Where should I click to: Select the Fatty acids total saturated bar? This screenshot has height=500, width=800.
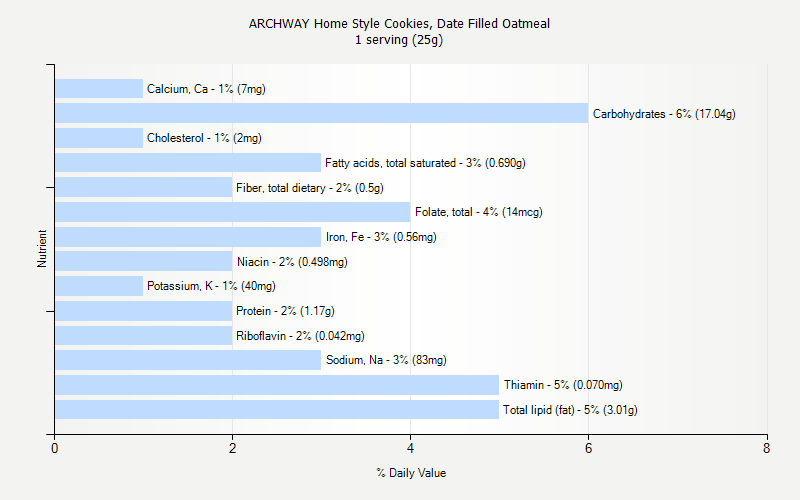pyautogui.click(x=188, y=163)
